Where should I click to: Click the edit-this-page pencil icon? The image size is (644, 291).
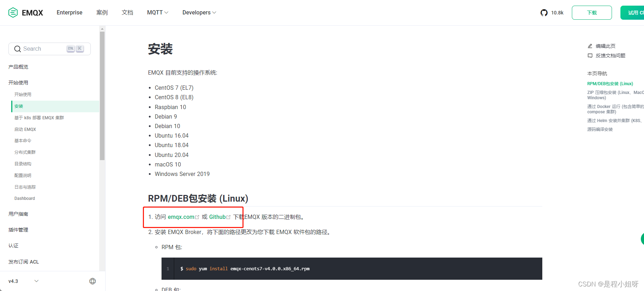coord(590,46)
